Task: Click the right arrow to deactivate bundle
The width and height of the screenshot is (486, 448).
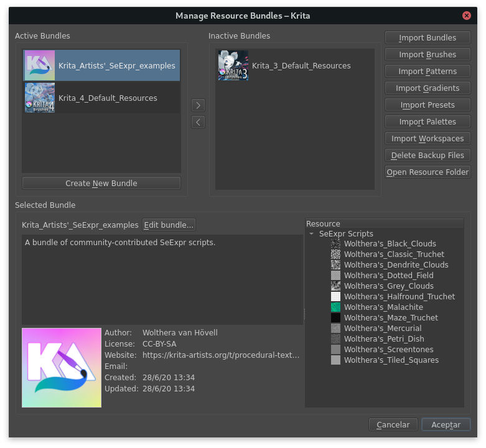Action: coord(199,105)
